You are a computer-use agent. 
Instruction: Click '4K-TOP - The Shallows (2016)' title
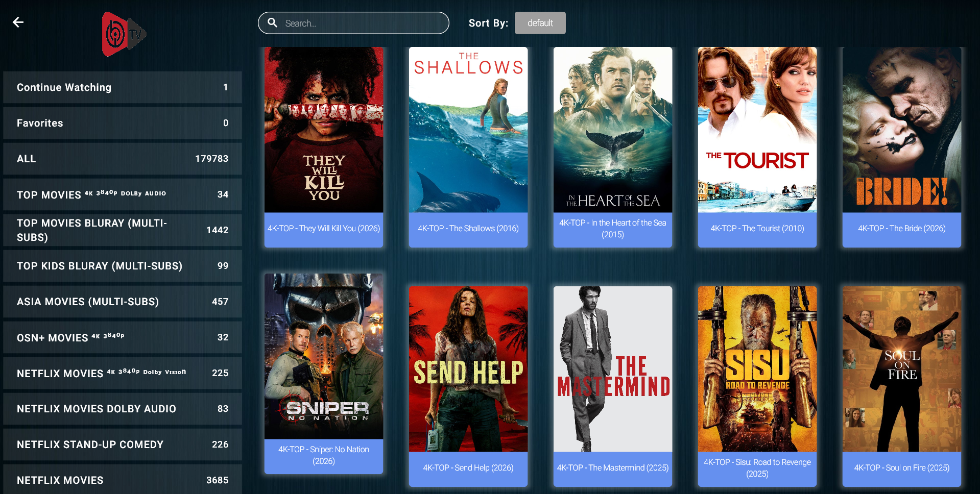click(468, 229)
